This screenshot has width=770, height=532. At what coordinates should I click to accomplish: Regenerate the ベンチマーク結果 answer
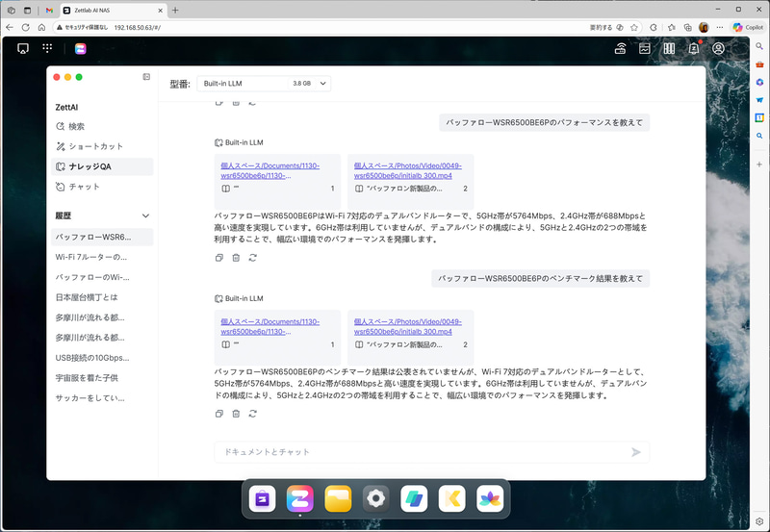(252, 414)
